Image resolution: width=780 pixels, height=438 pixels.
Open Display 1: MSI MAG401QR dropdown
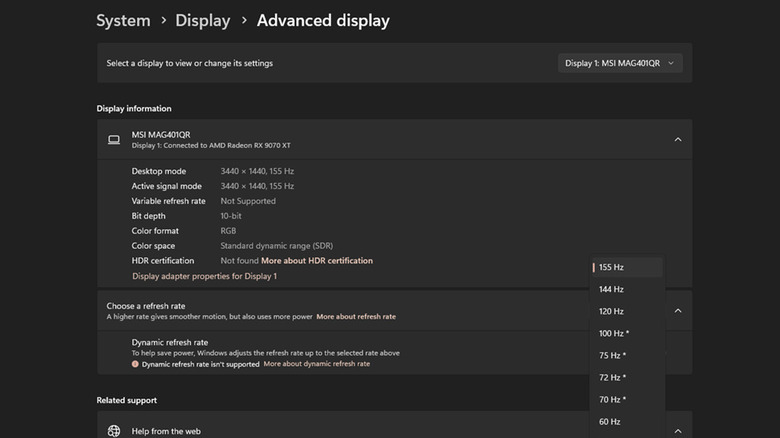pos(620,63)
